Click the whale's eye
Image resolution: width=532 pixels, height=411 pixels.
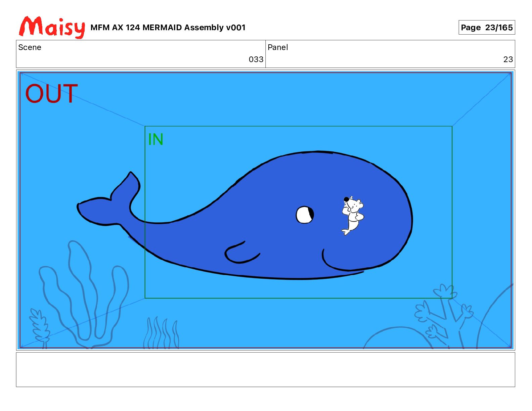[305, 215]
